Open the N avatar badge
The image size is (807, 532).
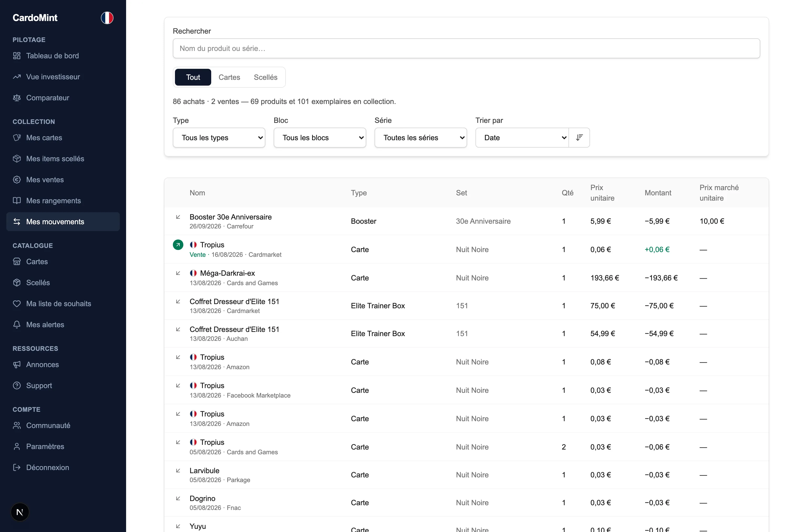point(20,512)
